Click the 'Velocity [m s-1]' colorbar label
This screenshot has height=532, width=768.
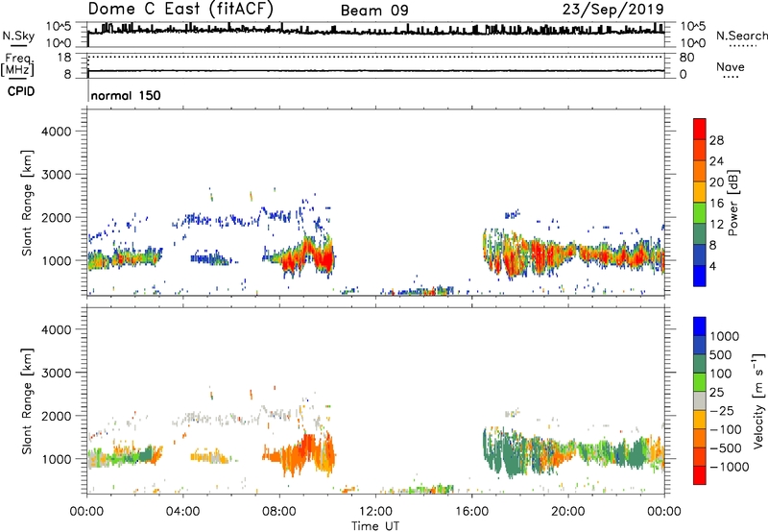click(758, 400)
